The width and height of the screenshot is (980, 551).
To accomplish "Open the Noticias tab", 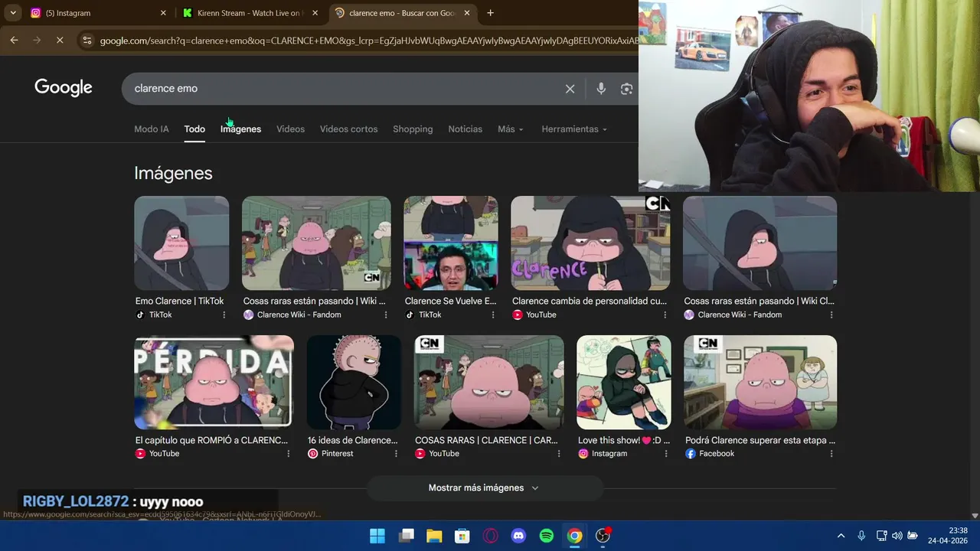I will tap(465, 129).
